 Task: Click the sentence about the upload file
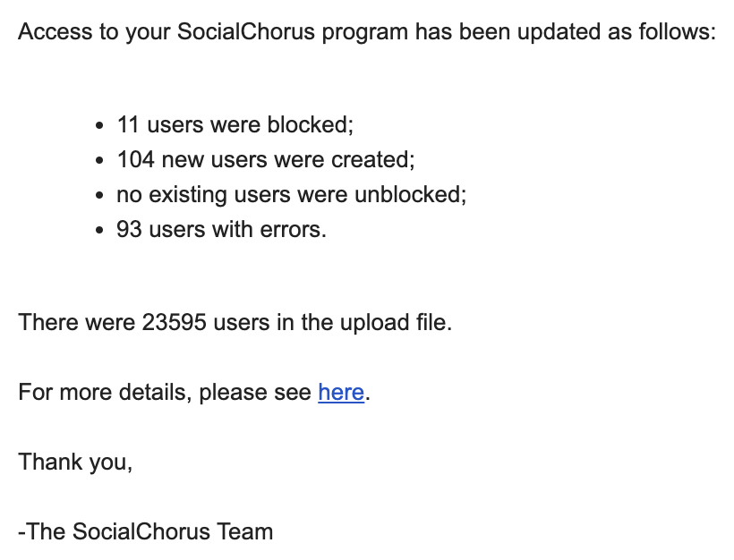235,322
